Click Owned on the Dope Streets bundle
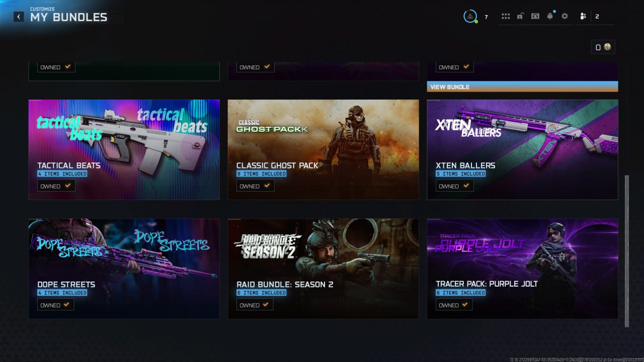This screenshot has width=644, height=362. click(55, 305)
